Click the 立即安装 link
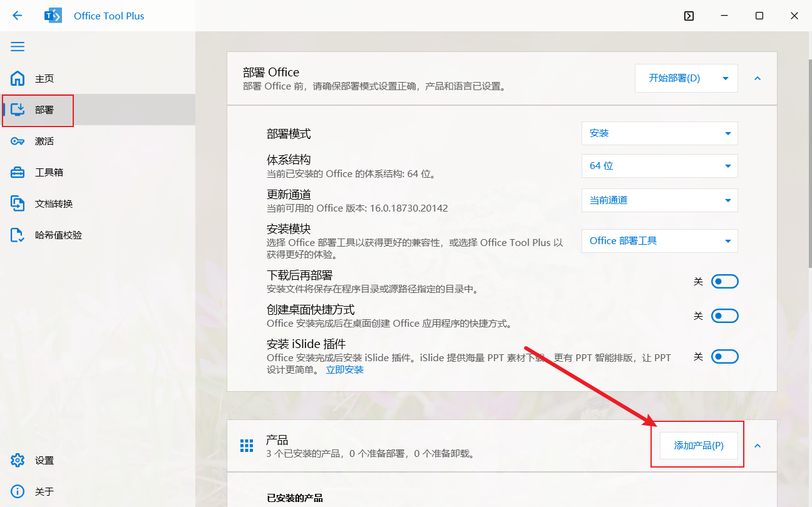This screenshot has width=812, height=507. pyautogui.click(x=344, y=369)
